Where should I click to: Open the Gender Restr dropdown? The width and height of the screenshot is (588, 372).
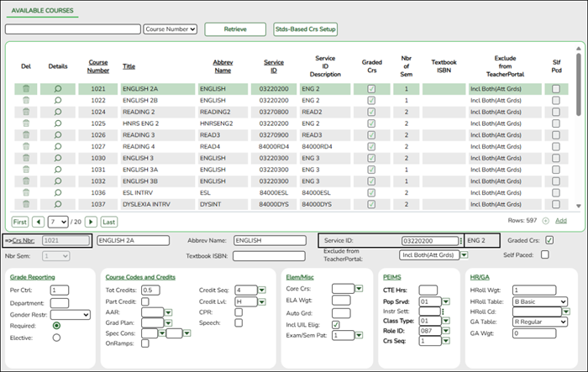click(71, 315)
